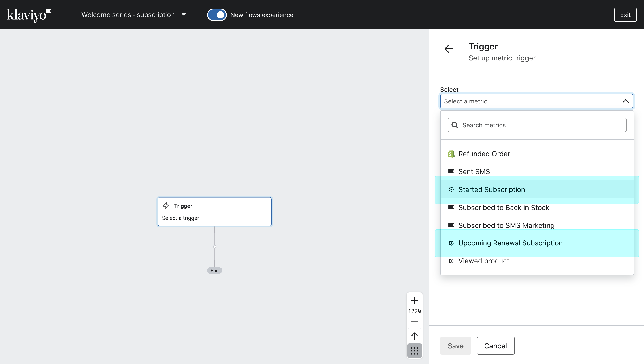
Task: Click the gear icon beside Started Subscription
Action: [x=451, y=190]
